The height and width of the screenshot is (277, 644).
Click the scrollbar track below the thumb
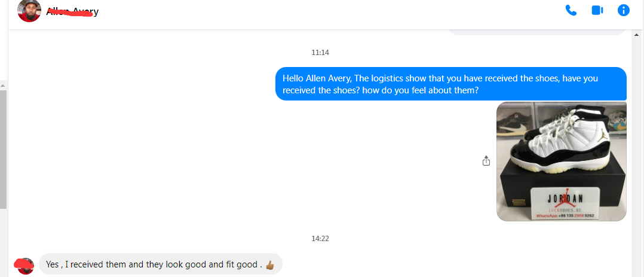(x=4, y=242)
